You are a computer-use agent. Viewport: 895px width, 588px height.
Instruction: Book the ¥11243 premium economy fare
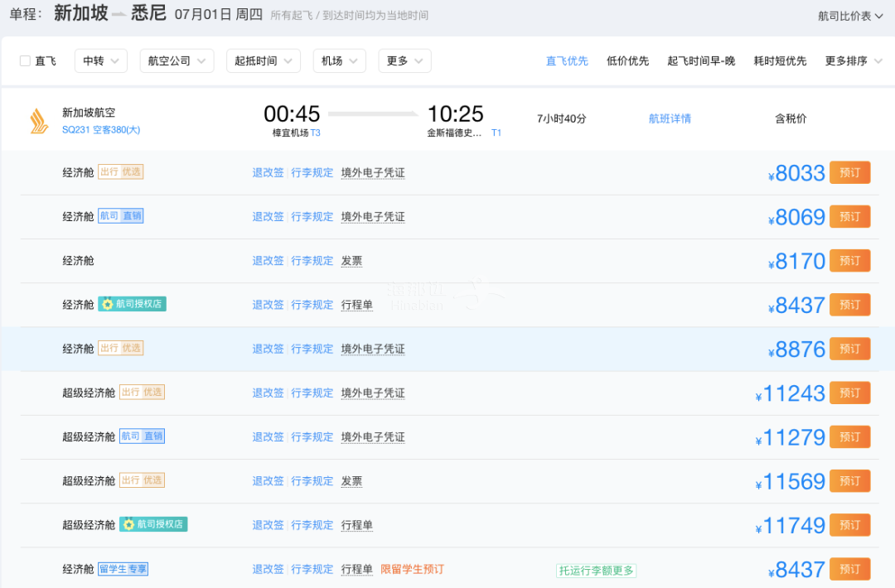point(849,393)
